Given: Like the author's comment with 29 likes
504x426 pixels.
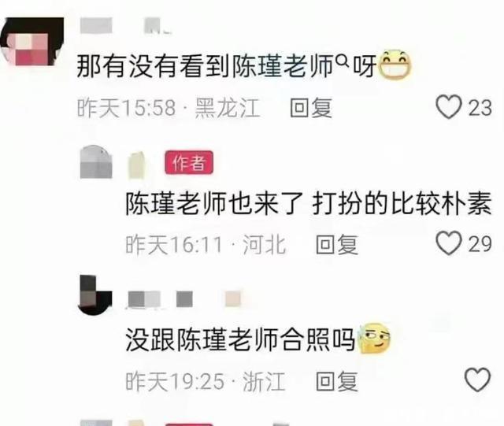Looking at the screenshot, I should pyautogui.click(x=449, y=243).
